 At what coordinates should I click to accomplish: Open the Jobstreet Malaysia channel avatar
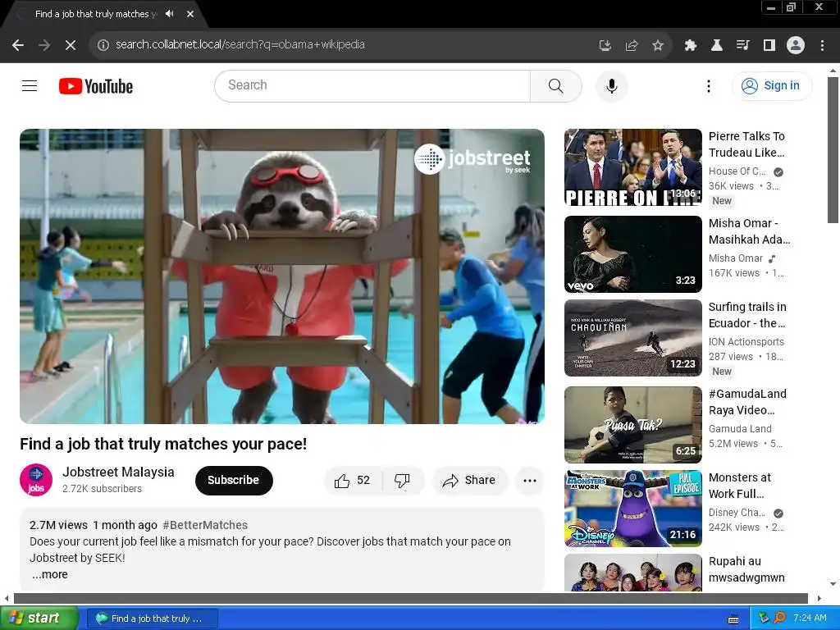(36, 480)
